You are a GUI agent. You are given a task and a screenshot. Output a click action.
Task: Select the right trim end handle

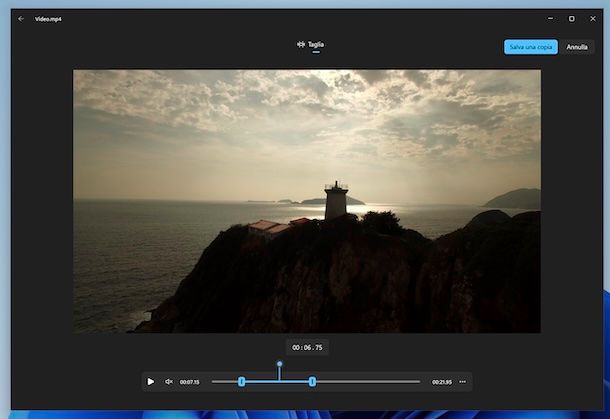coord(312,382)
